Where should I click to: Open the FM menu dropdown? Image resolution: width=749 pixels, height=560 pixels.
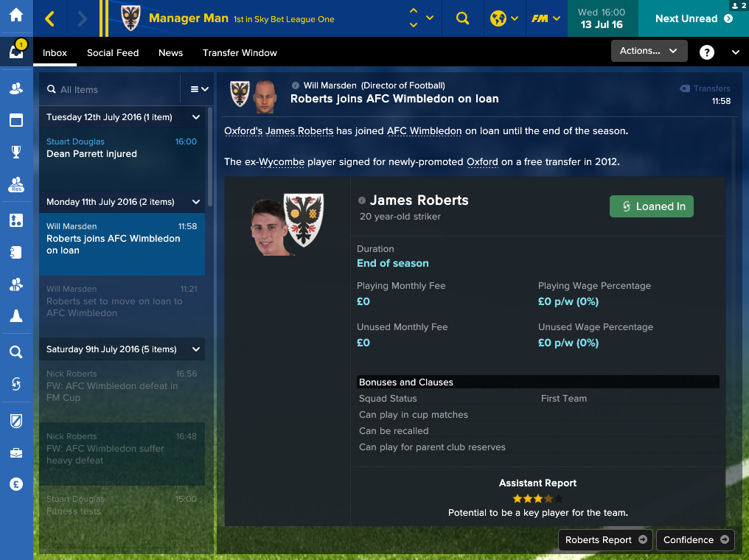tap(546, 18)
